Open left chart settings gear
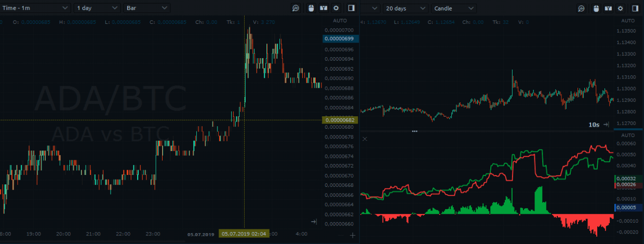The image size is (644, 244). click(336, 8)
